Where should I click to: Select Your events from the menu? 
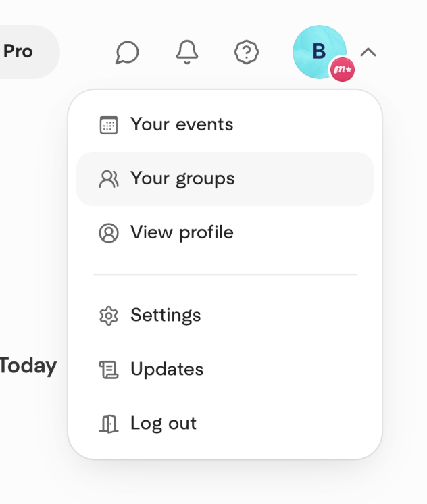point(182,125)
